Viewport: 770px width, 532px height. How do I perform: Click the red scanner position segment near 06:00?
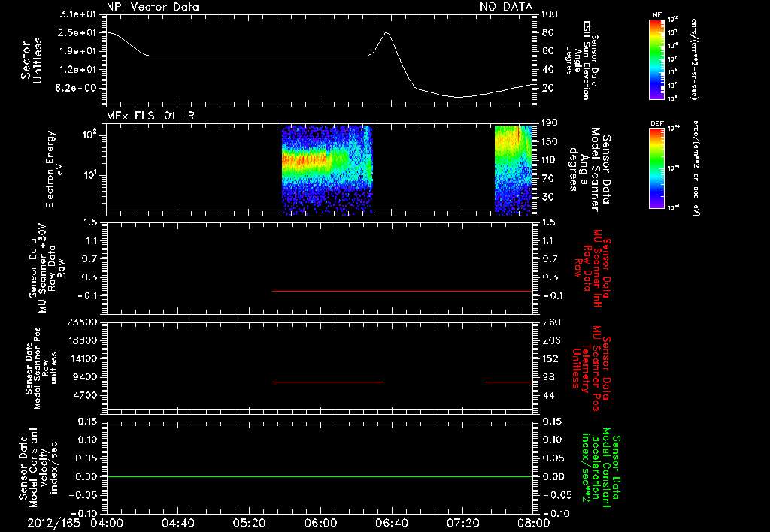(x=328, y=382)
